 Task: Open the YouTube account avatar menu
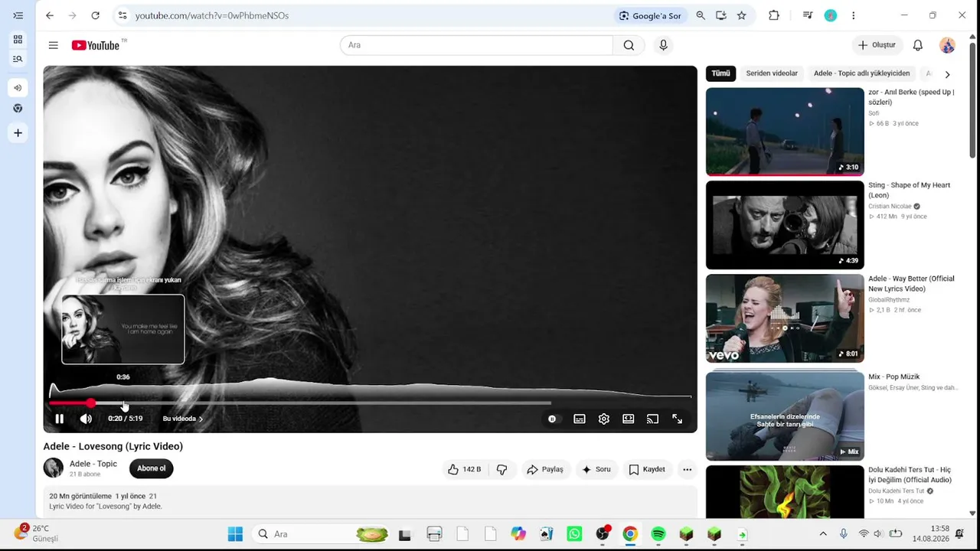click(947, 45)
